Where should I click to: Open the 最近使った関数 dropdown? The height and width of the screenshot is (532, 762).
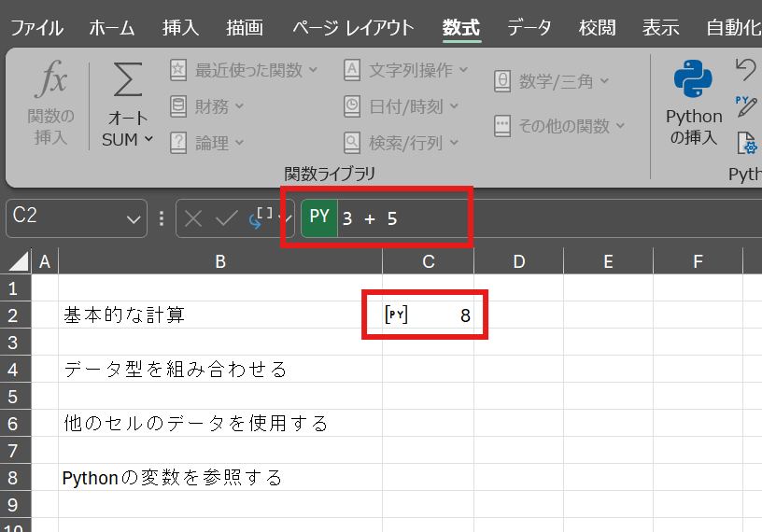point(244,70)
